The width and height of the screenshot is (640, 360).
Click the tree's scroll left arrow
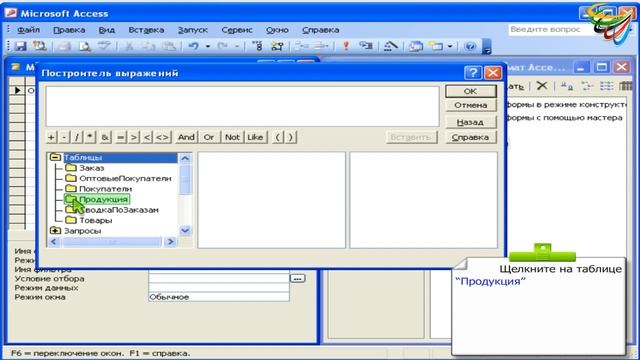[54, 242]
